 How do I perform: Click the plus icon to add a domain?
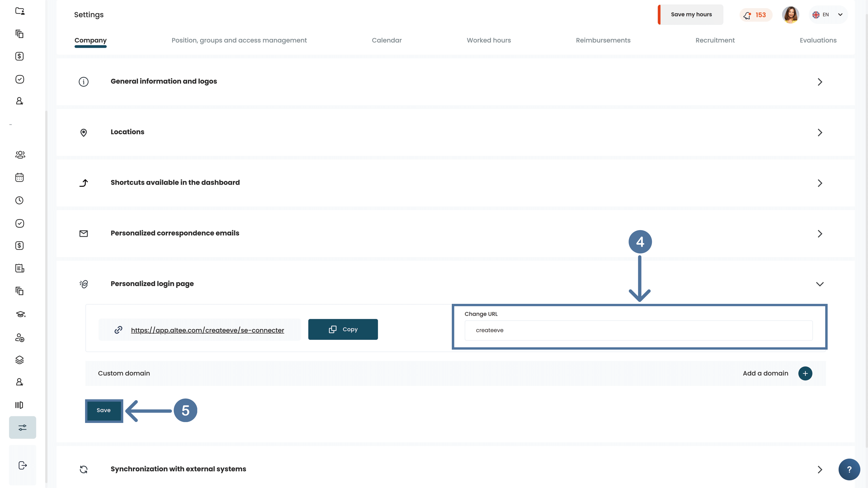pos(805,373)
